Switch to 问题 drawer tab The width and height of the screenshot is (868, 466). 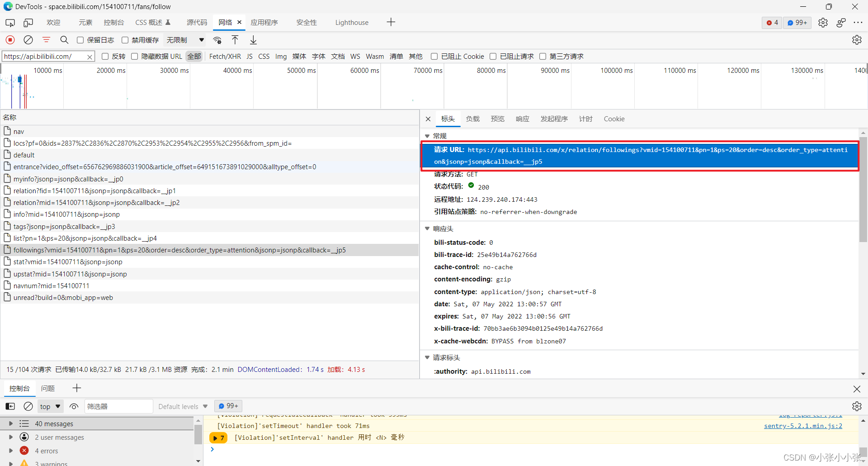tap(48, 388)
